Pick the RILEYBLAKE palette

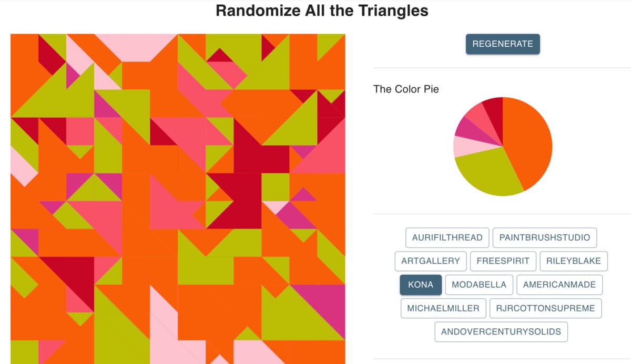[x=574, y=261]
